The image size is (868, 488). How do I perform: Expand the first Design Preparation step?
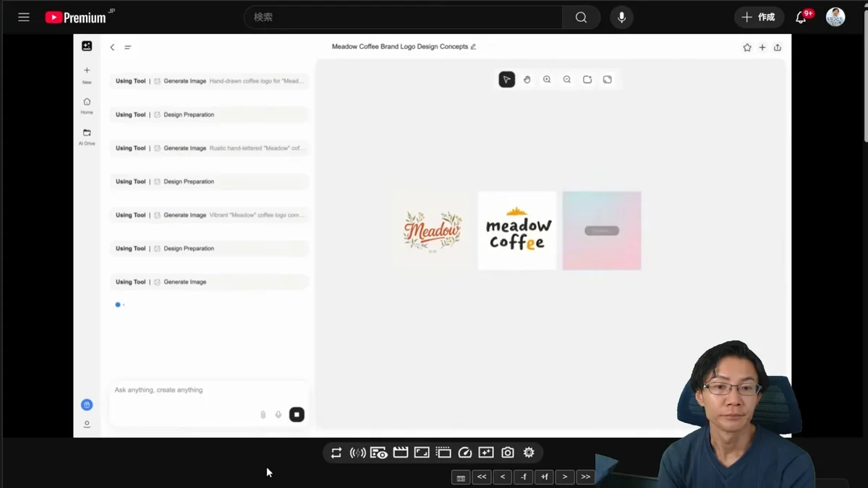210,114
